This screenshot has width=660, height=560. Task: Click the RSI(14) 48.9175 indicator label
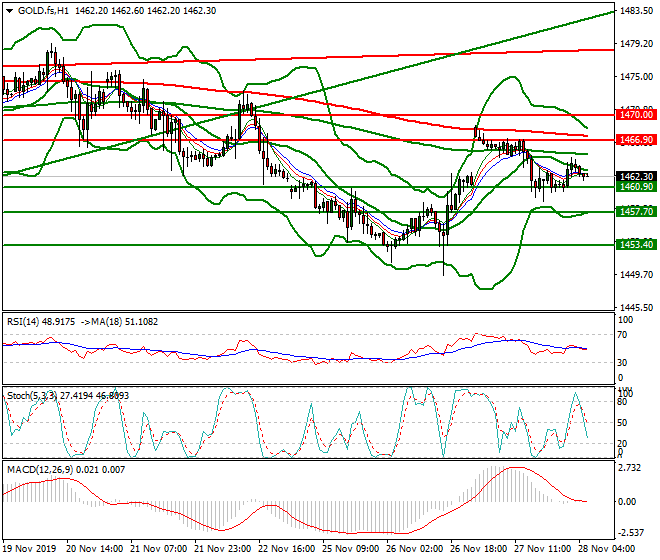pyautogui.click(x=41, y=322)
